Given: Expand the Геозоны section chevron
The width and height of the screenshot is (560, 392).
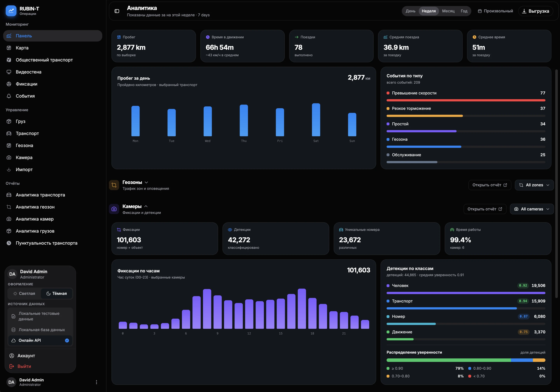Looking at the screenshot, I should click(x=146, y=182).
